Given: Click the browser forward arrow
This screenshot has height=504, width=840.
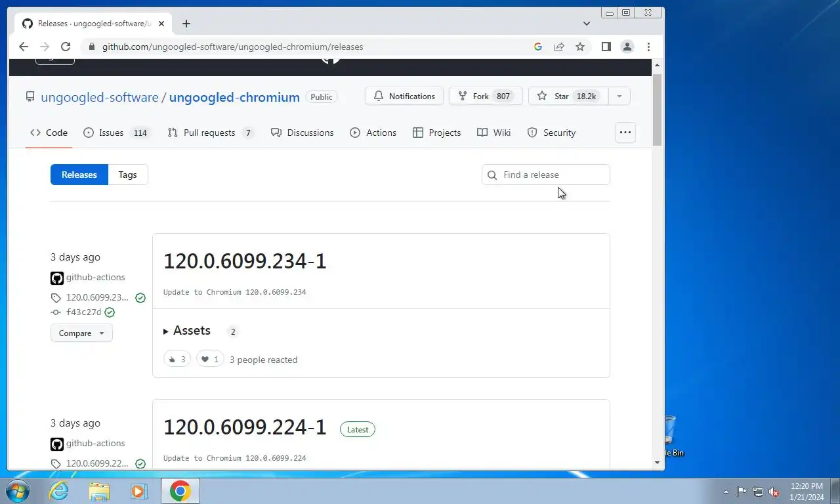Looking at the screenshot, I should pos(45,47).
